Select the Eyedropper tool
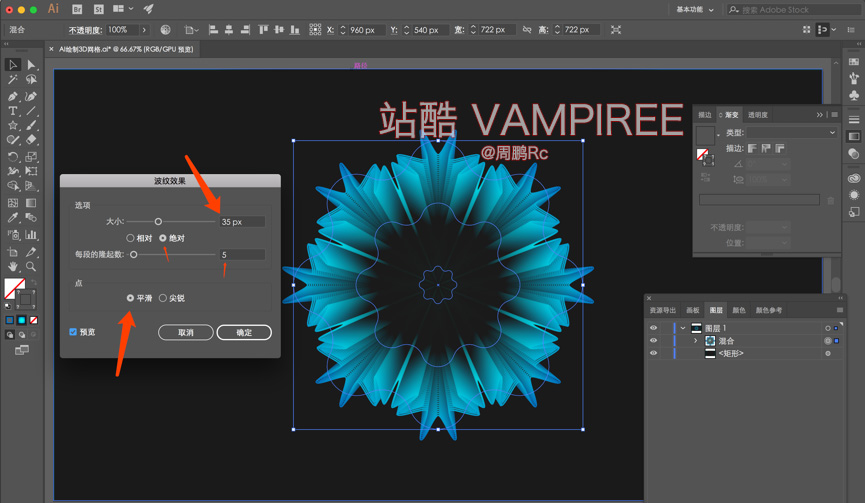 point(13,218)
